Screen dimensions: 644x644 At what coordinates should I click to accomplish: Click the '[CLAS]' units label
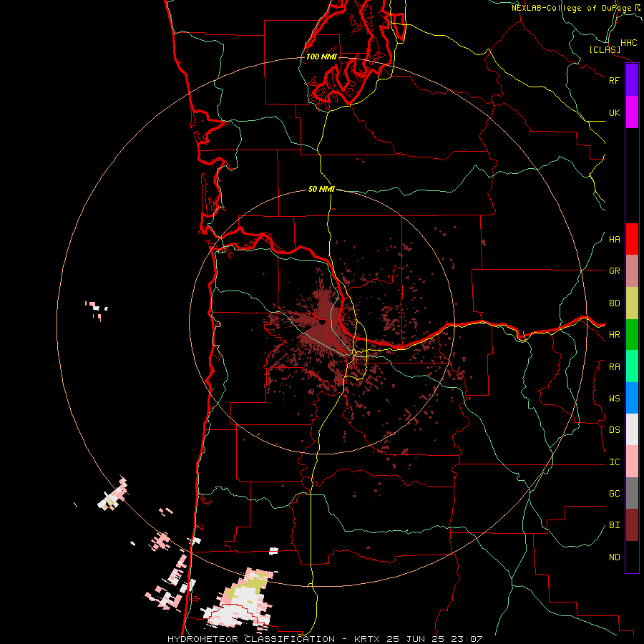(x=605, y=49)
